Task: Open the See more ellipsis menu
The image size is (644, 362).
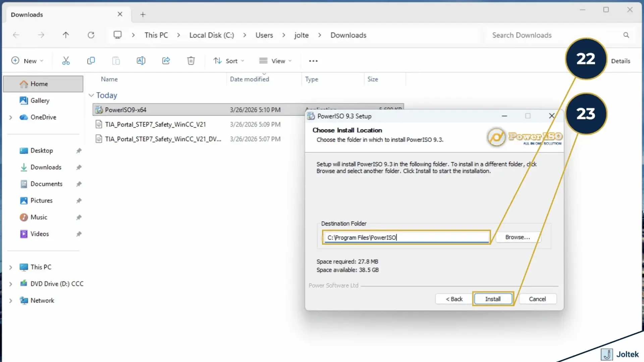Action: pyautogui.click(x=313, y=61)
